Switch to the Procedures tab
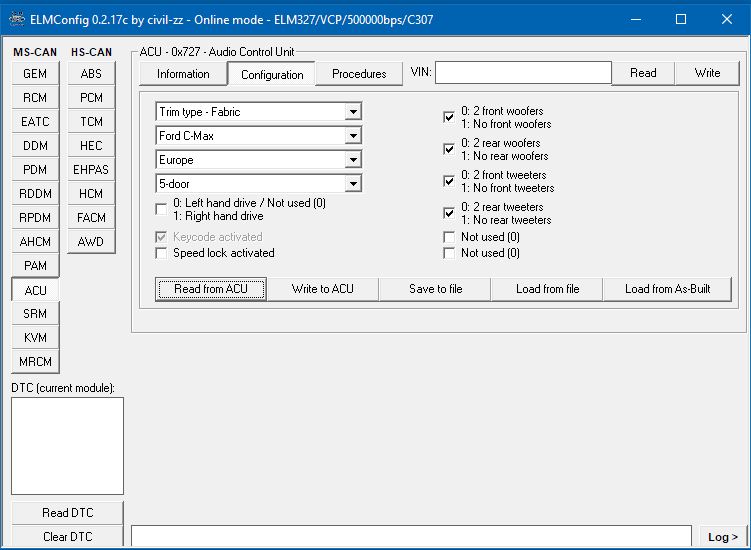 359,74
